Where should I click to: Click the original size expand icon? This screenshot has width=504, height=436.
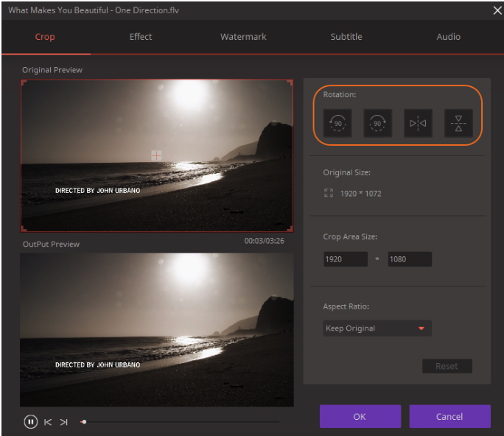tap(329, 193)
